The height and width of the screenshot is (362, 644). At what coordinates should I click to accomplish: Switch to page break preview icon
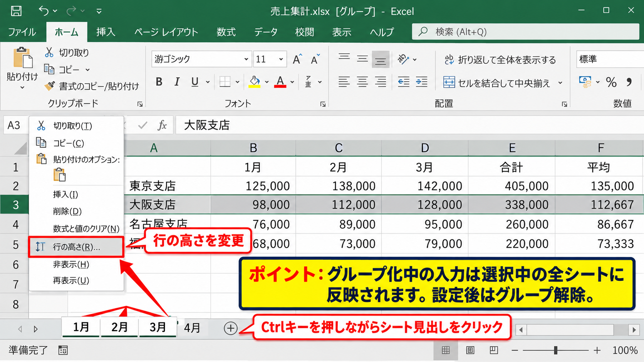(494, 350)
